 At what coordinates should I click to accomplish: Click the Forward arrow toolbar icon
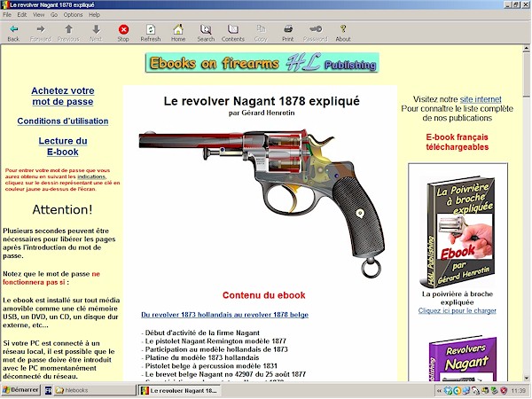click(41, 33)
